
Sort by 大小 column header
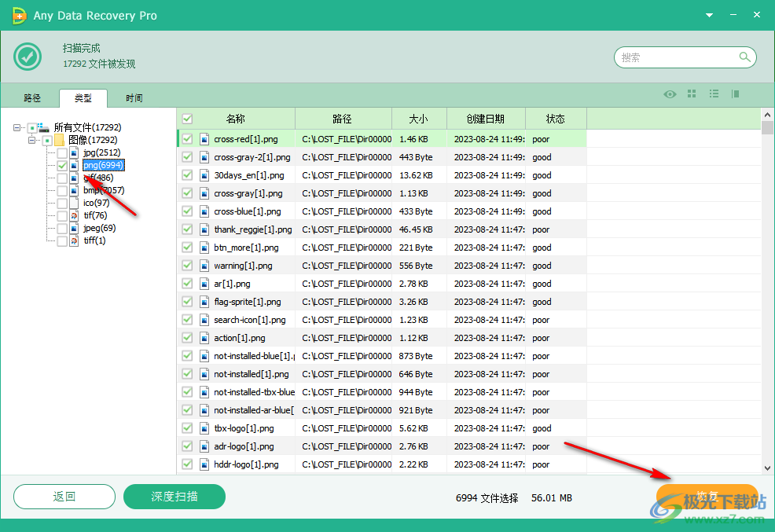[x=420, y=119]
